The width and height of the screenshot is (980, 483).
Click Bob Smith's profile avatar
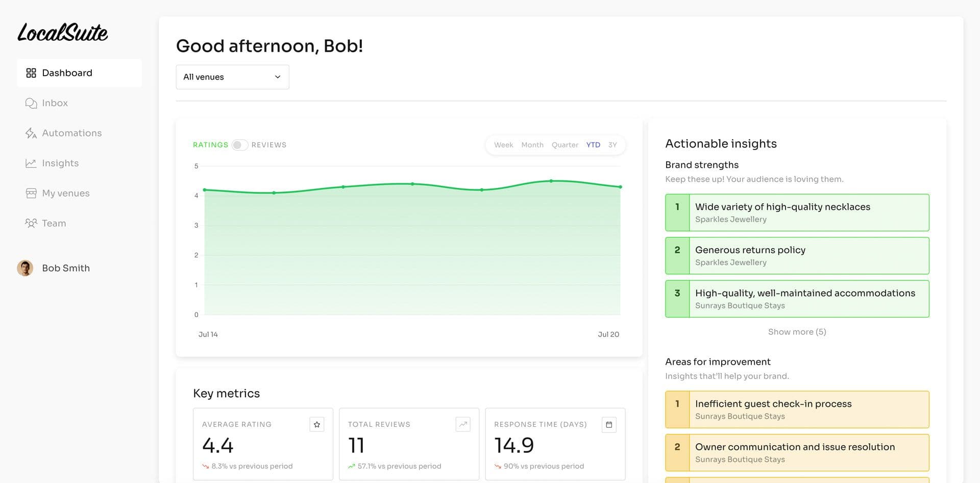click(x=25, y=268)
